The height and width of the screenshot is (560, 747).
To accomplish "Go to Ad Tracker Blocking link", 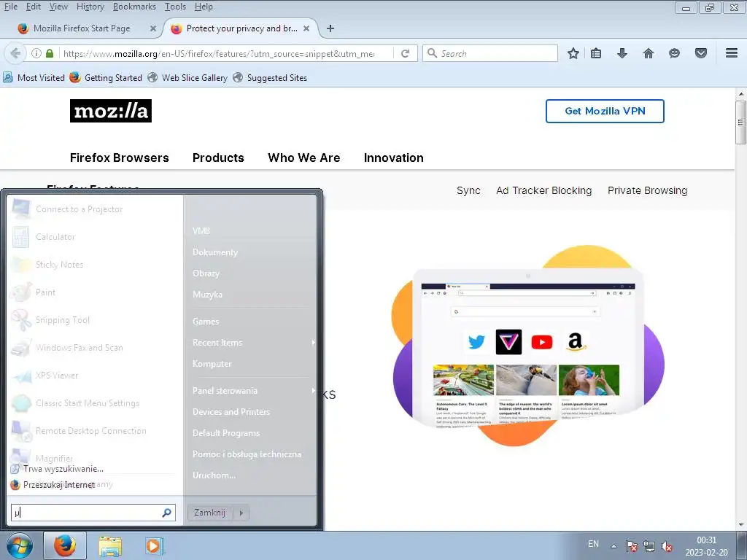I will click(x=543, y=190).
